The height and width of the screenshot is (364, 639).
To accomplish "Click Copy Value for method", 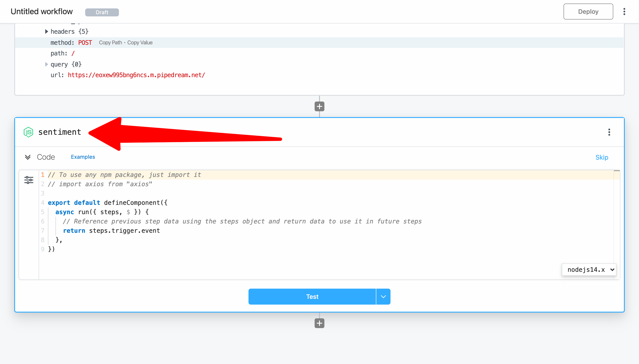I will (140, 43).
